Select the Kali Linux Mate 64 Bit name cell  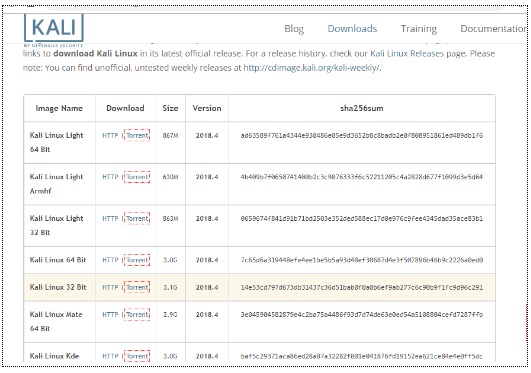(x=60, y=322)
